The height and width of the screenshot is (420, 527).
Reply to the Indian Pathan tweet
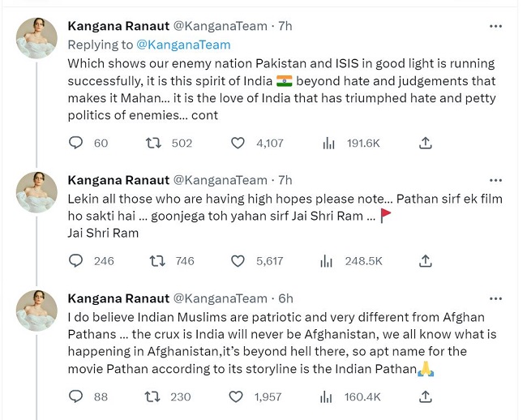(75, 396)
